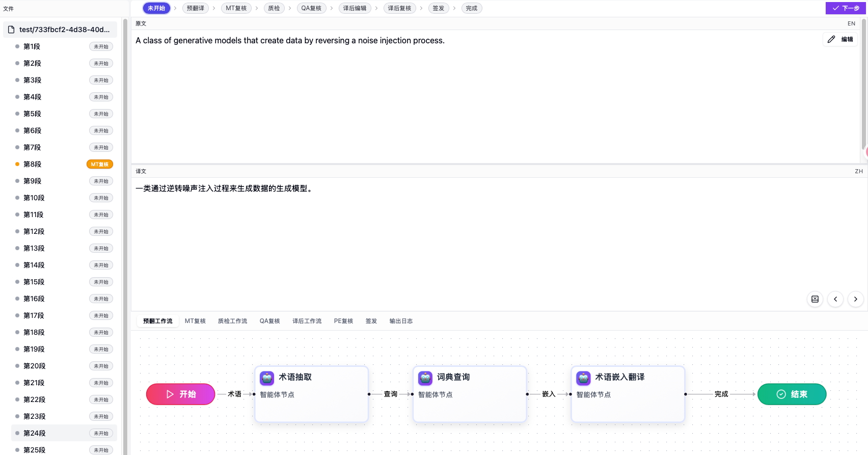Select segment 第22段

coord(64,399)
